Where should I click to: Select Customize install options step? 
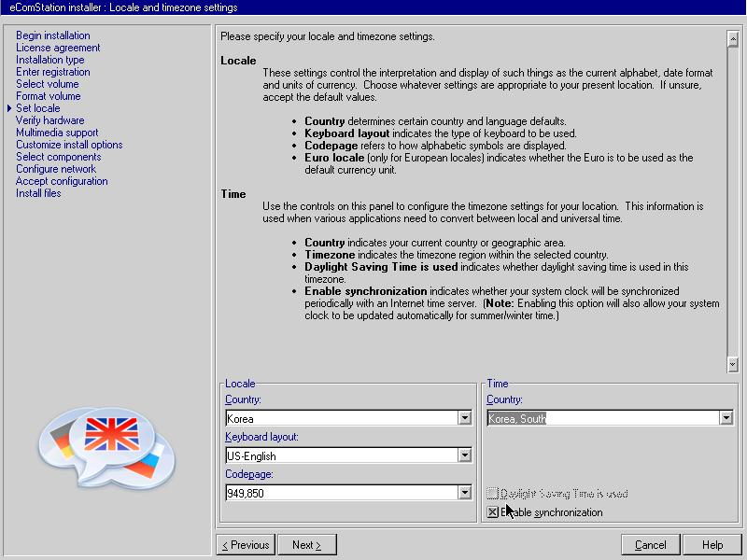coord(69,145)
